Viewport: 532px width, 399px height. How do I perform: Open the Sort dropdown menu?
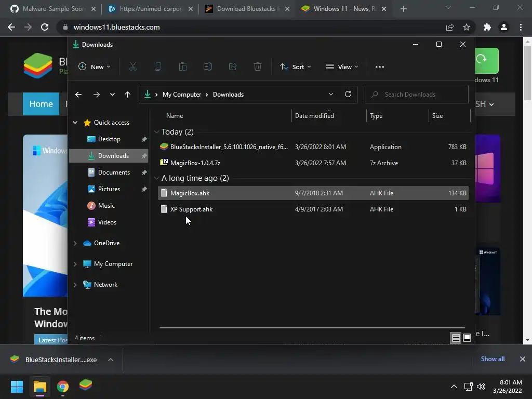[295, 67]
